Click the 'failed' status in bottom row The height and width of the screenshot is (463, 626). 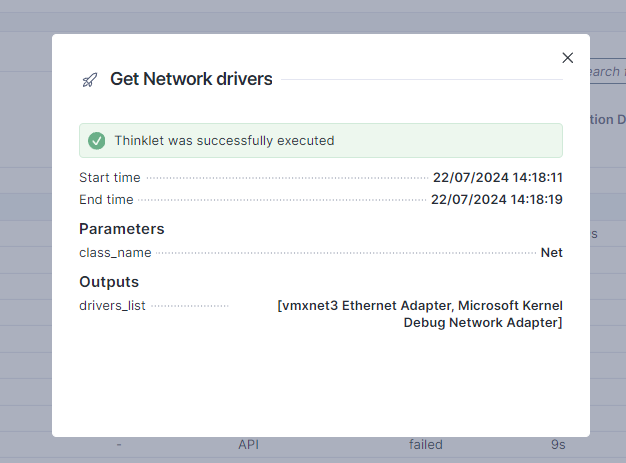point(426,444)
